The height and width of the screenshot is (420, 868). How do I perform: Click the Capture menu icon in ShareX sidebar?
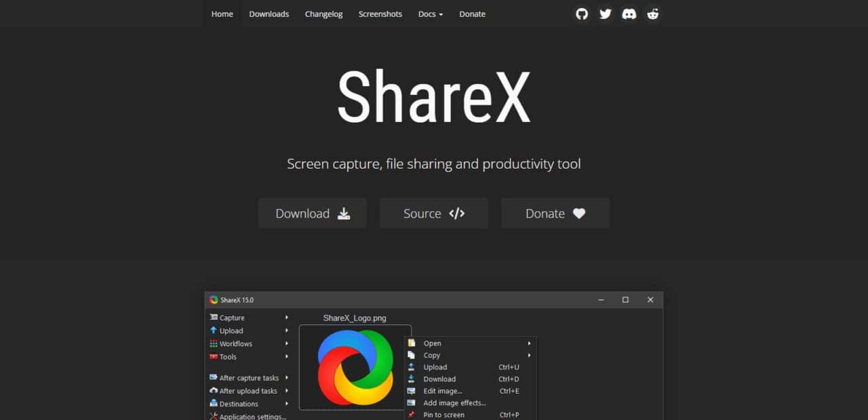pyautogui.click(x=214, y=317)
